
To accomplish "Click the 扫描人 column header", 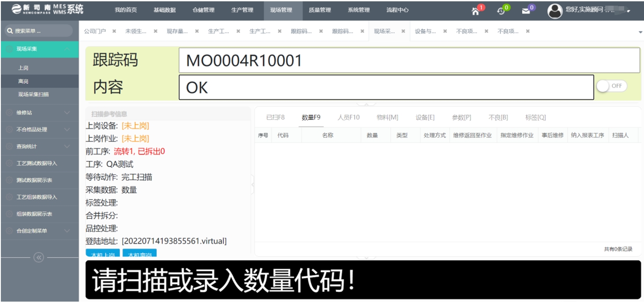I will (x=620, y=135).
